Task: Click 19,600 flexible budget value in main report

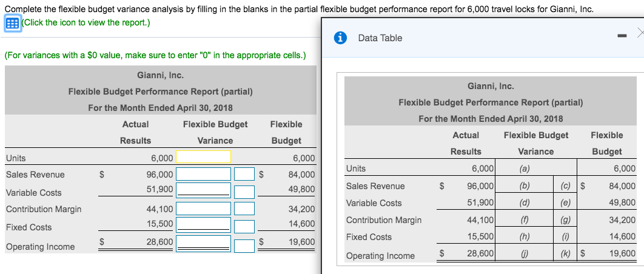Action: (301, 242)
